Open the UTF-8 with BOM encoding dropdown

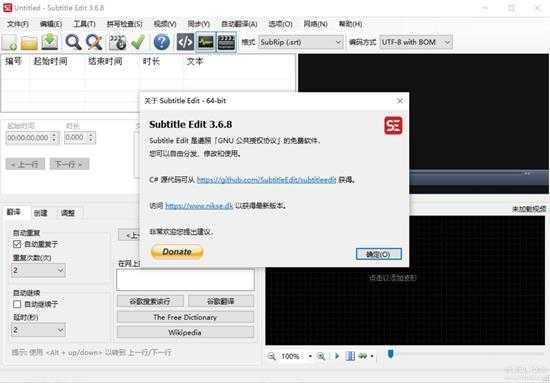pos(416,42)
